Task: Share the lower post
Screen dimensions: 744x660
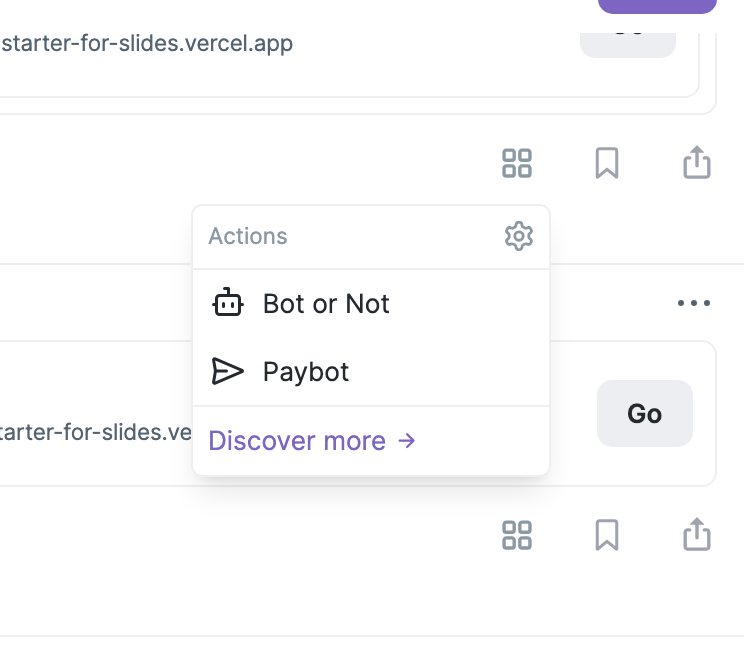Action: click(x=697, y=534)
